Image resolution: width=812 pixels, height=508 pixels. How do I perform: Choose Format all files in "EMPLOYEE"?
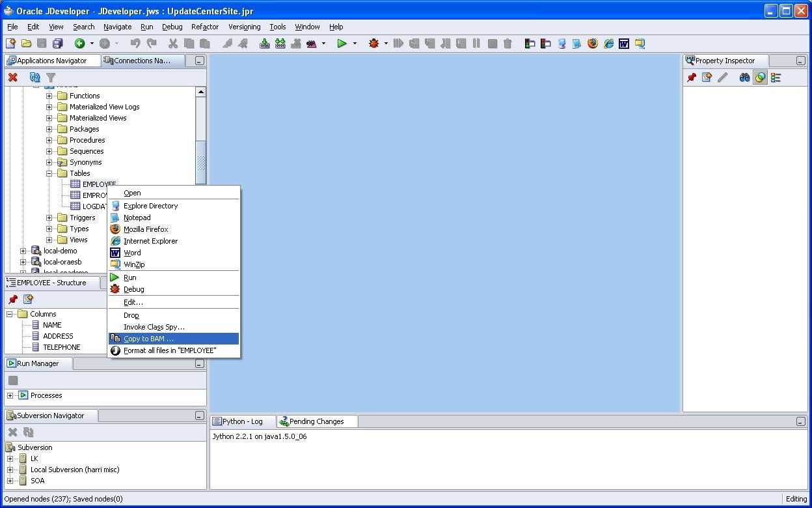click(x=174, y=350)
